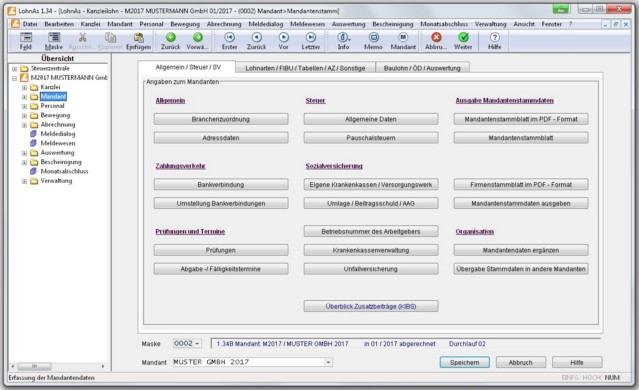Switch to Lohnarten / FIBU / Tabellen tab

[x=305, y=68]
